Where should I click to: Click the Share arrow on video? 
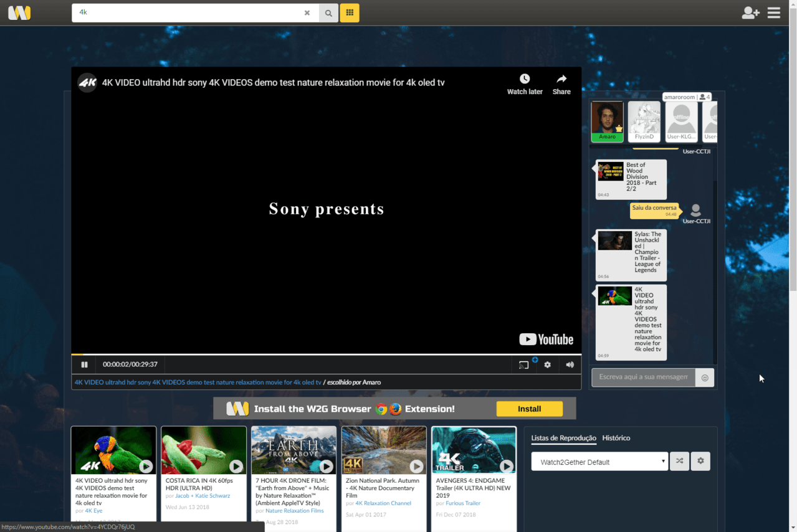click(561, 78)
